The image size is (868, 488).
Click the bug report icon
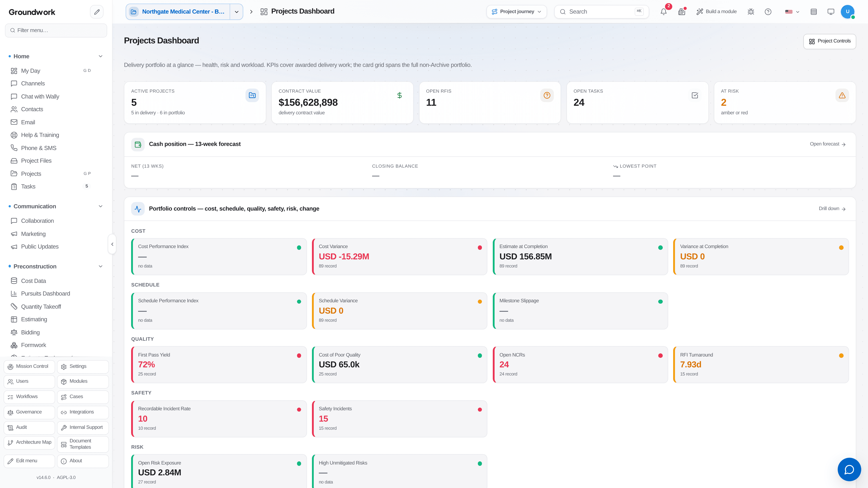point(751,12)
